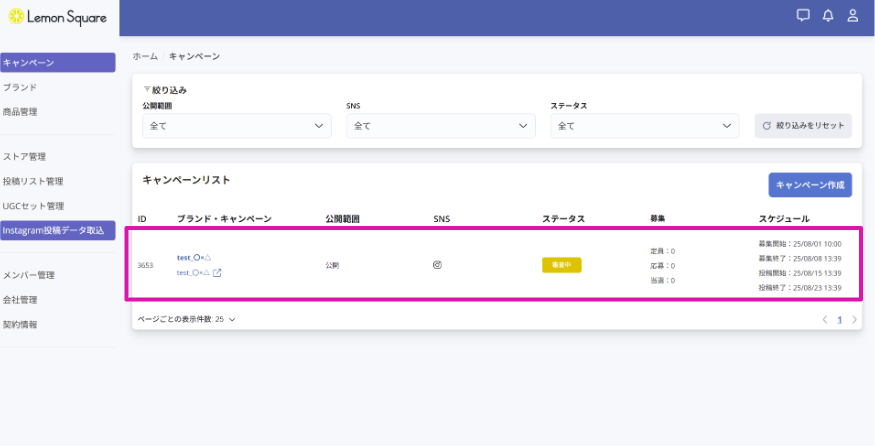This screenshot has width=875, height=446.
Task: Open the 公開範囲 dropdown
Action: coord(237,126)
